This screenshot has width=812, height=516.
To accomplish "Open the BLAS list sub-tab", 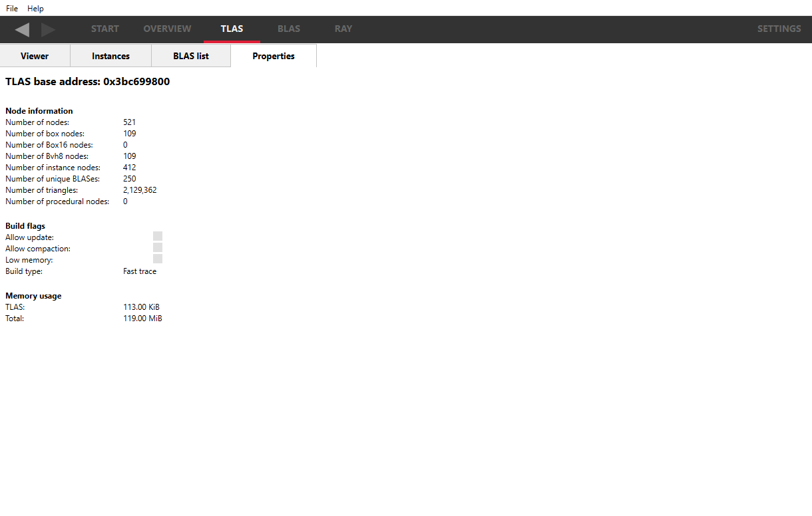I will [x=191, y=56].
